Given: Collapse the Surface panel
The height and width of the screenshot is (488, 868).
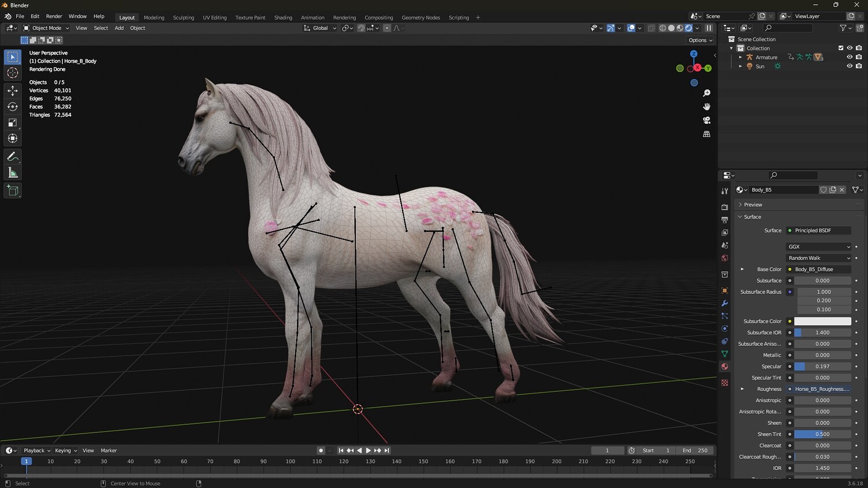Looking at the screenshot, I should (x=752, y=217).
